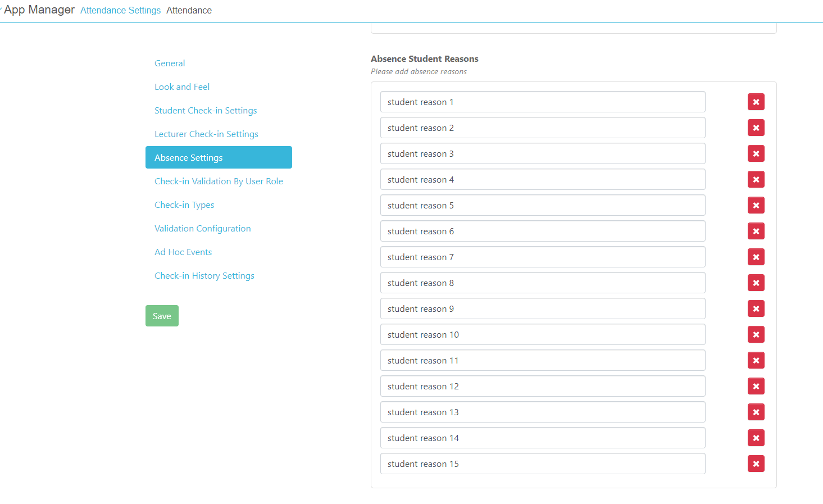Viewport: 823px width, 504px height.
Task: Open Student Check-in Settings
Action: click(206, 111)
